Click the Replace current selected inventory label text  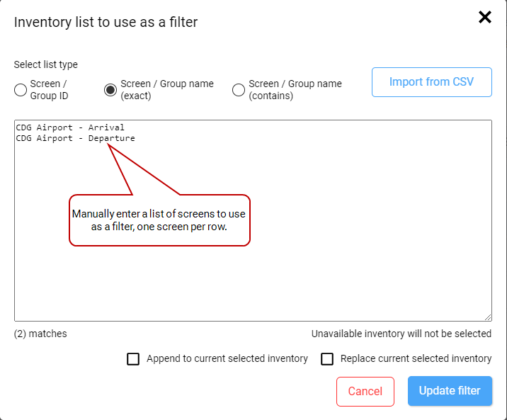(416, 359)
